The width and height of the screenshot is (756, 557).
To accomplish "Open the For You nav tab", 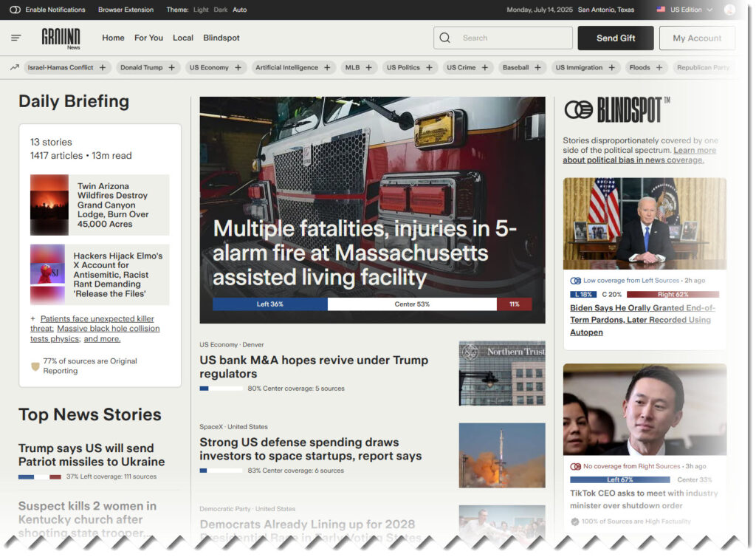I will 148,38.
